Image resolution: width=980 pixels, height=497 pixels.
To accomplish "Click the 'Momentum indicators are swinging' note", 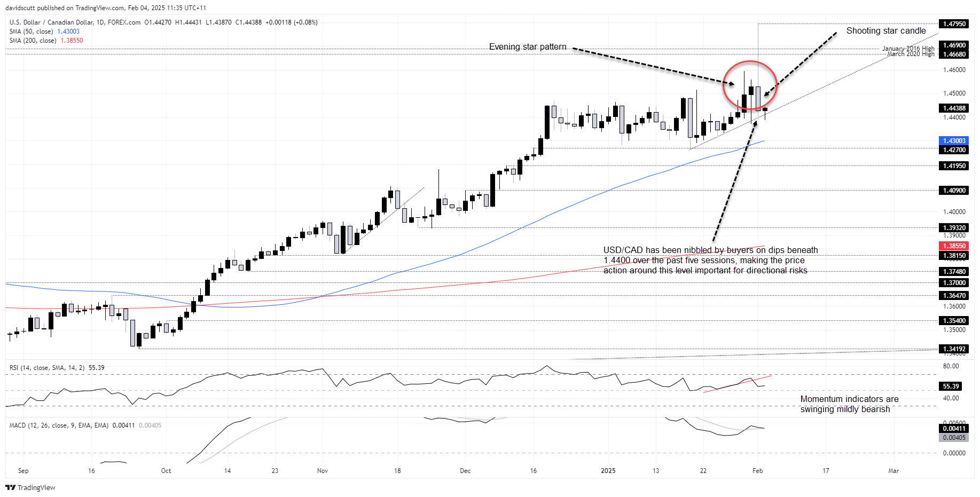I will tap(849, 404).
